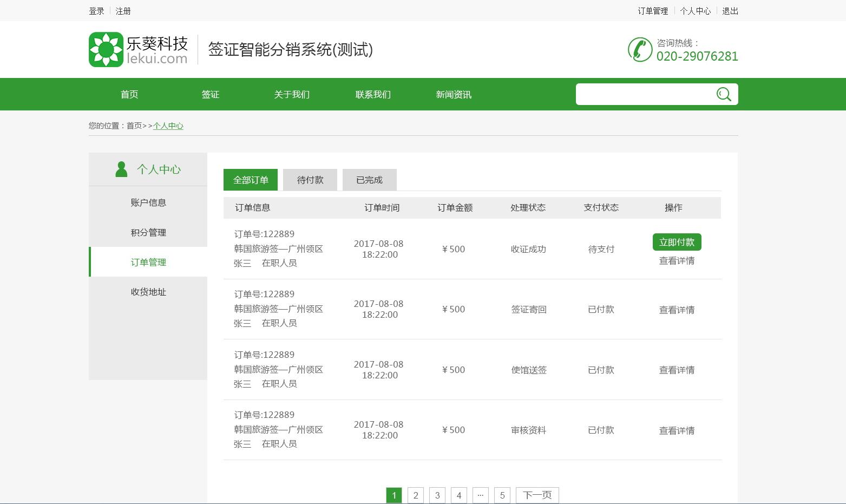Click the 登录 link
Image resolution: width=846 pixels, height=504 pixels.
[96, 10]
